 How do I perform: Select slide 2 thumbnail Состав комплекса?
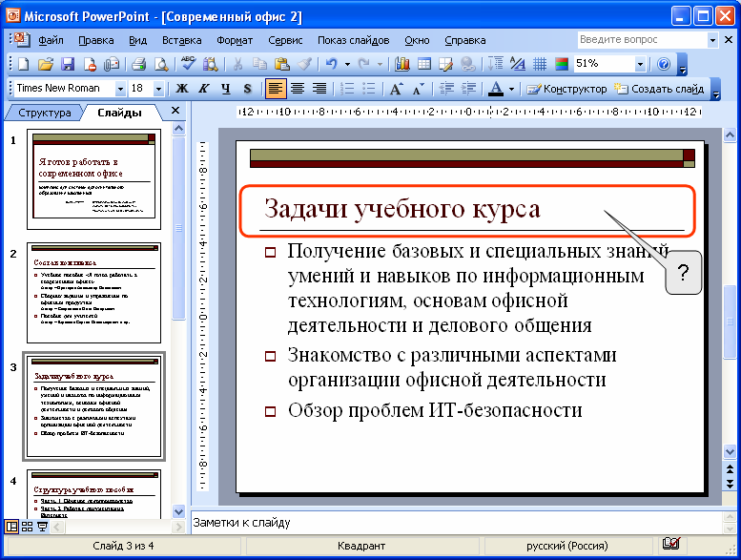[94, 293]
